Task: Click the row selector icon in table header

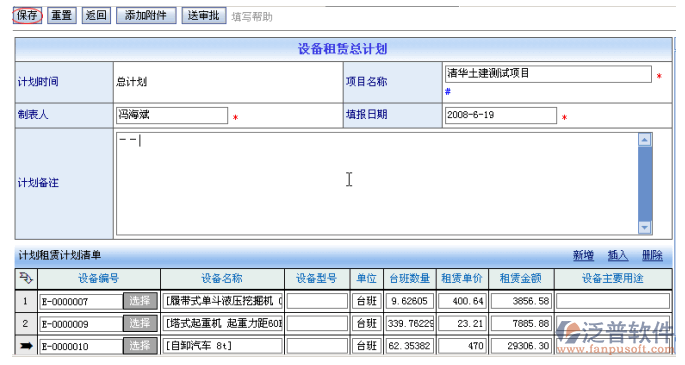Action: [26, 278]
